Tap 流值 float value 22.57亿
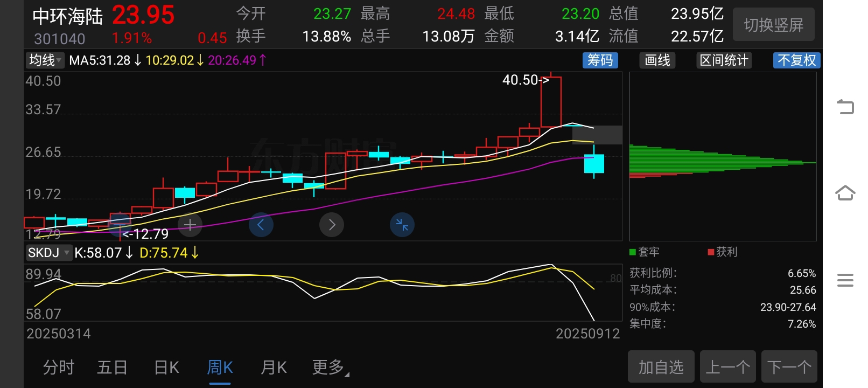 click(x=697, y=37)
